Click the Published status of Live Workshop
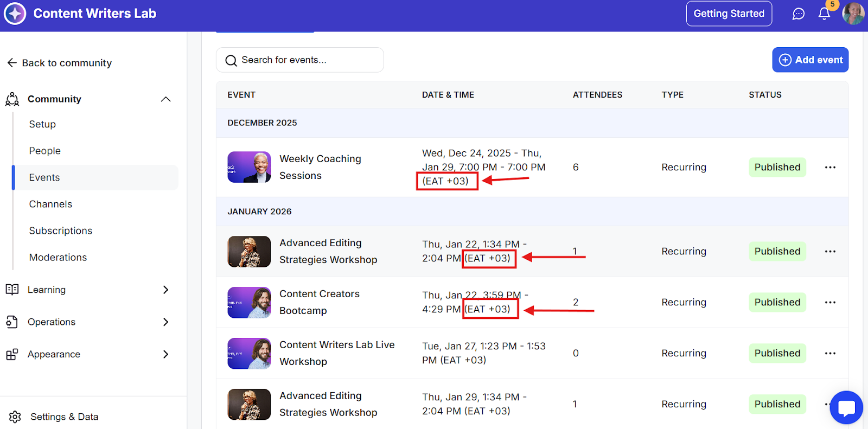 (x=777, y=353)
